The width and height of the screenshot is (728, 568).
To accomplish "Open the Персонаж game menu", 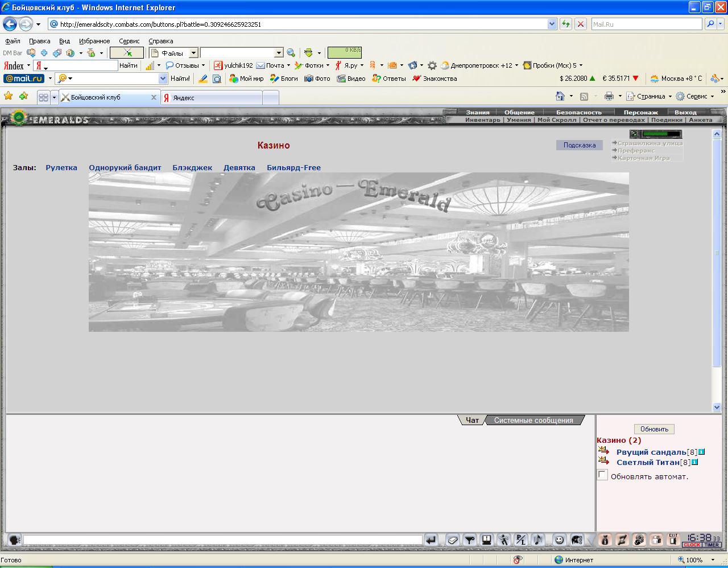I will pos(640,112).
